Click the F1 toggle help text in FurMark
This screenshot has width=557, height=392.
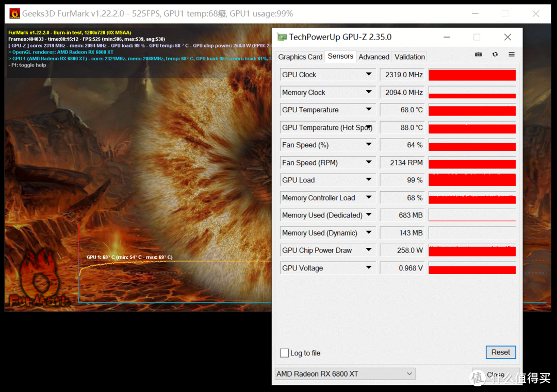27,65
